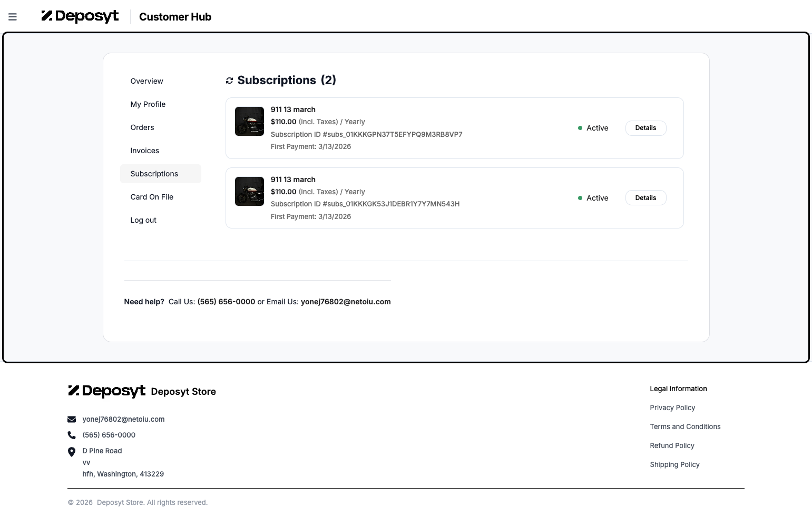Click the footer phone icon

(72, 435)
